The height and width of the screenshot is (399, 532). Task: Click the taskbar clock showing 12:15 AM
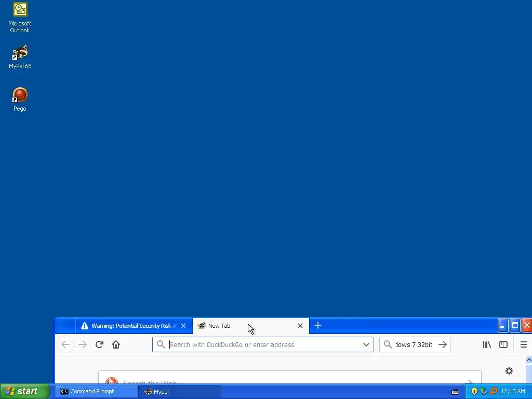513,392
